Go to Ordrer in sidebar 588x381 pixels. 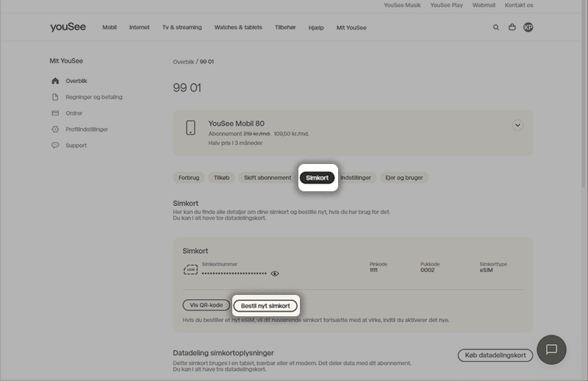[x=73, y=113]
